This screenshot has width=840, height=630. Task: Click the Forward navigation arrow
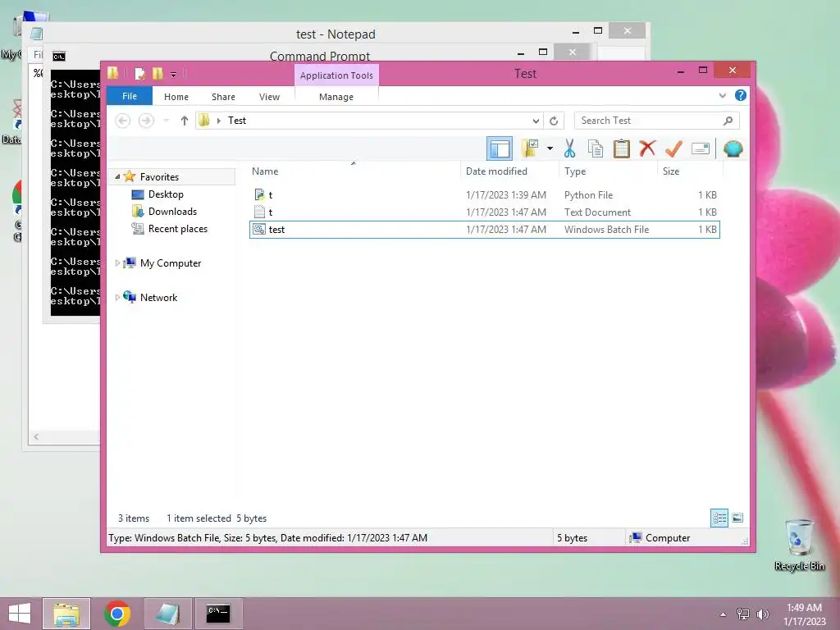pyautogui.click(x=146, y=121)
